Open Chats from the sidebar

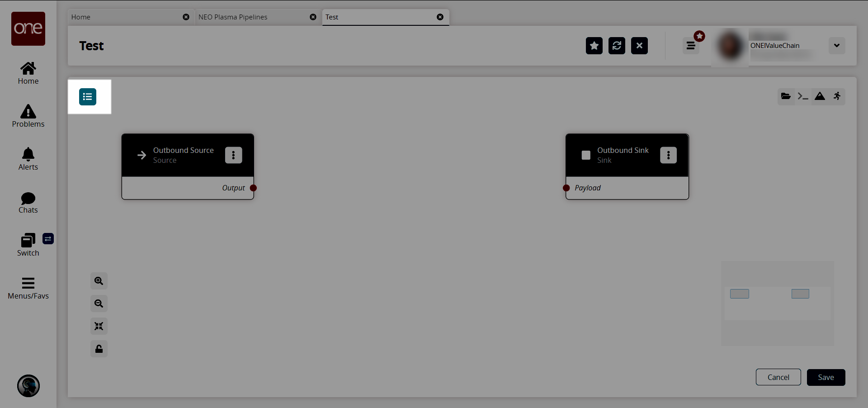click(28, 203)
